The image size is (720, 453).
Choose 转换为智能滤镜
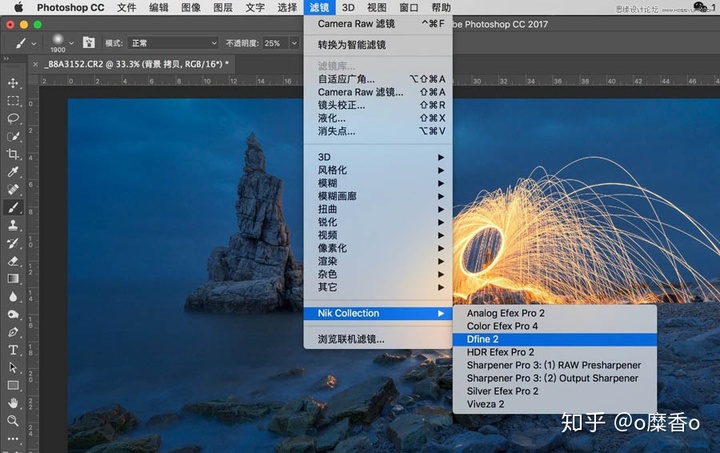378,45
